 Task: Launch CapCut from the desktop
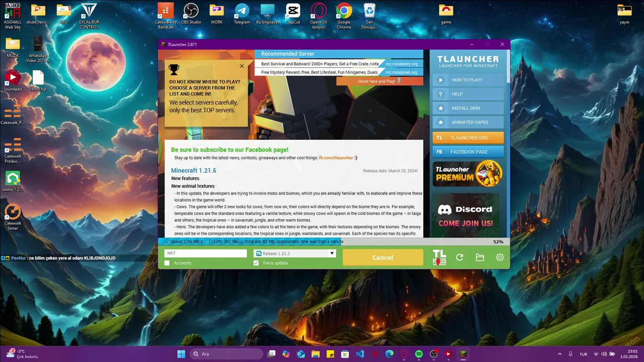click(293, 14)
